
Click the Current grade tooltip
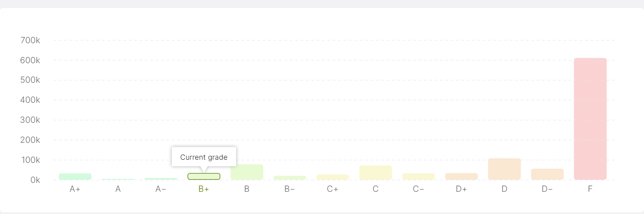click(x=204, y=157)
